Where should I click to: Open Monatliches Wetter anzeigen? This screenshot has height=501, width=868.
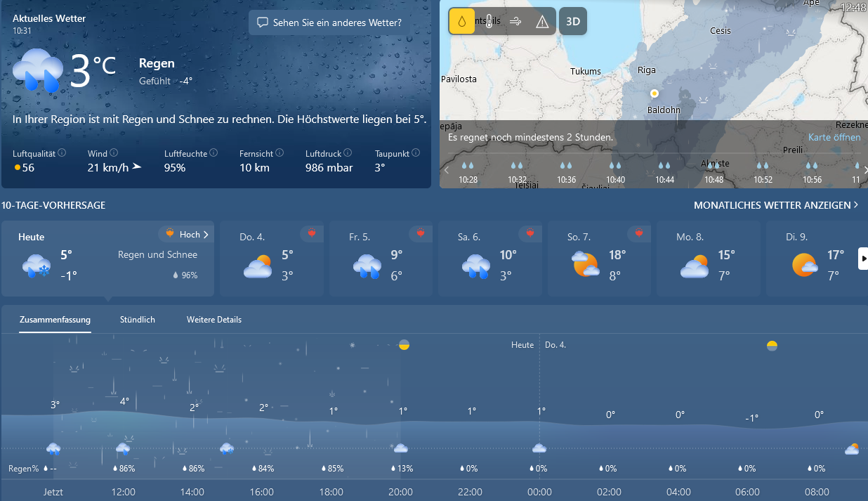(x=776, y=205)
